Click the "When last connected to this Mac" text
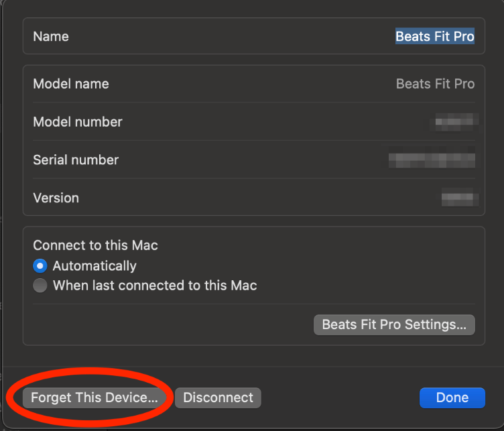Screen dimensions: 504x431 coord(155,286)
